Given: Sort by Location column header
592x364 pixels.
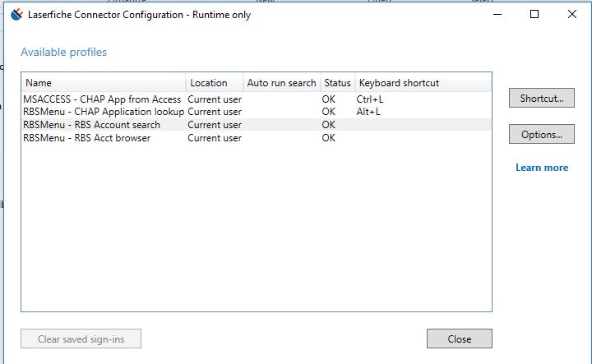Looking at the screenshot, I should tap(214, 83).
